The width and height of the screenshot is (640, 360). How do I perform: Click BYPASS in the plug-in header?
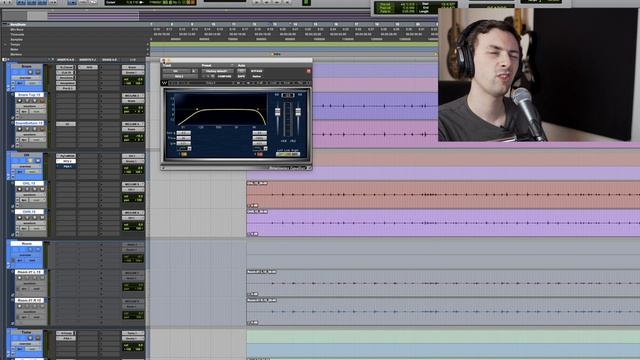click(x=256, y=71)
